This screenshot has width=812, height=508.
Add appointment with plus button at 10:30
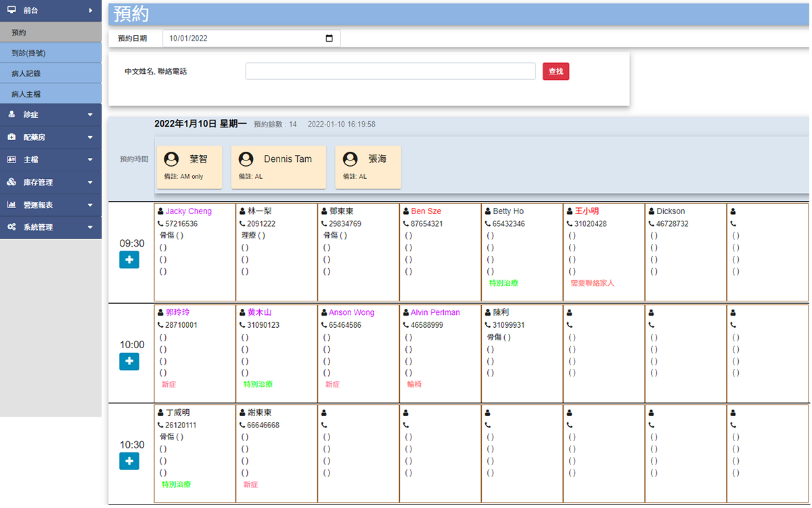tap(129, 461)
